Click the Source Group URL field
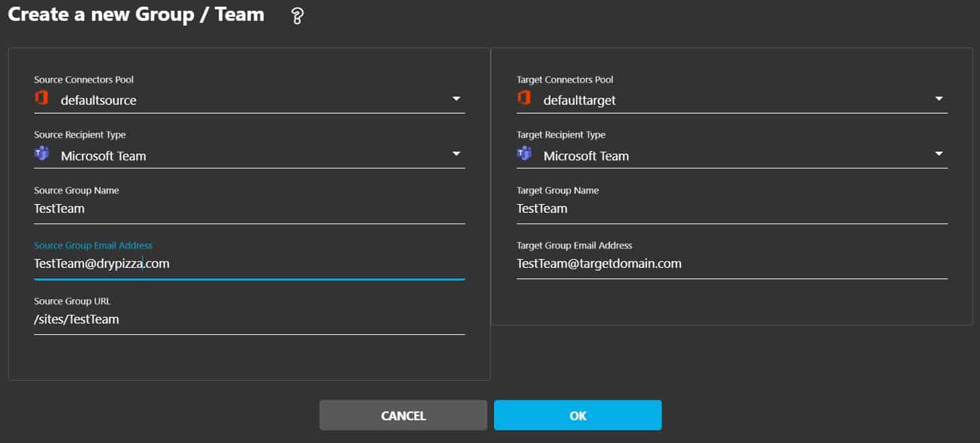The image size is (980, 443). (x=249, y=320)
